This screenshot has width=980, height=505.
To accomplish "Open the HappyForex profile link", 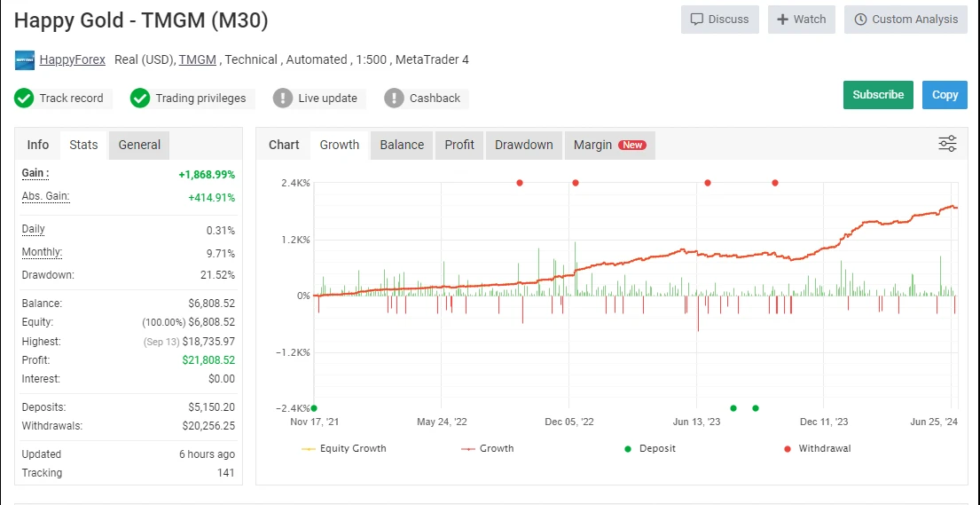I will click(x=72, y=59).
